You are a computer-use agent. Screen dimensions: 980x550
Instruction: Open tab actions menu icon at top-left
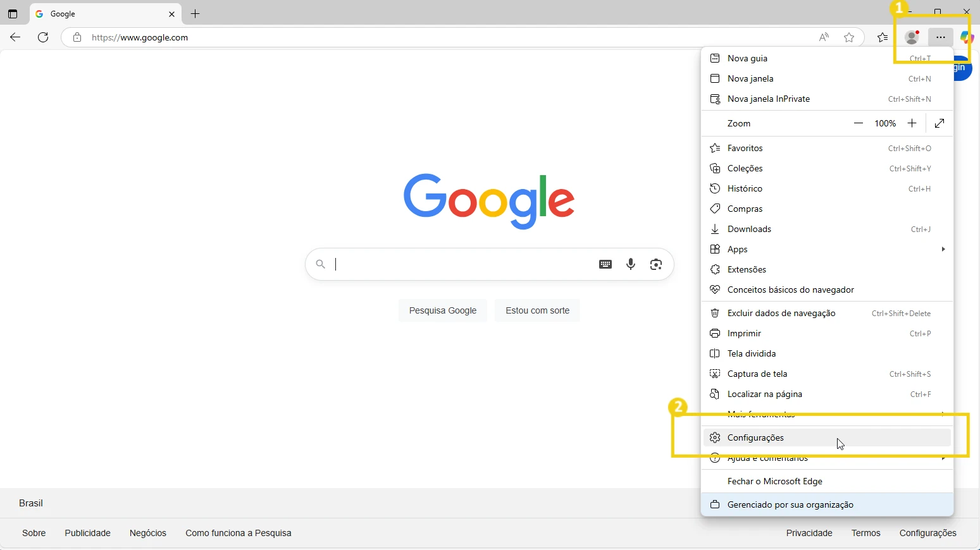coord(13,14)
